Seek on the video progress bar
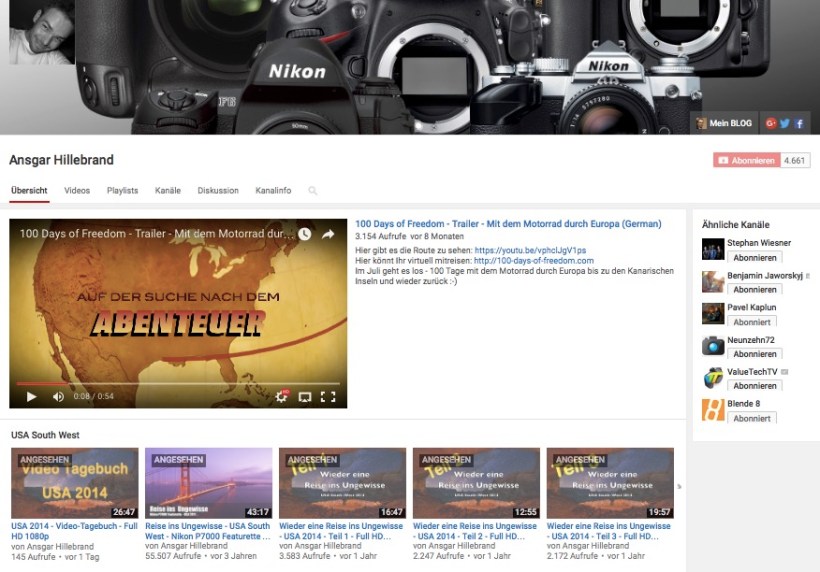 pyautogui.click(x=178, y=384)
